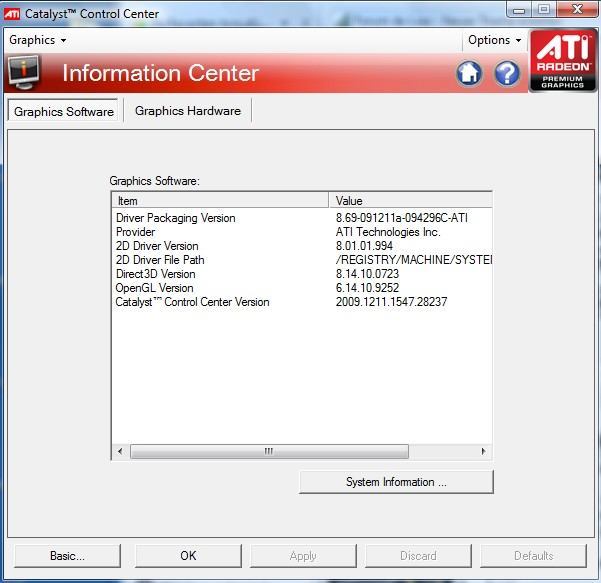Click the left scroll arrow of the list
Screen dimensions: 601x583
coord(120,451)
